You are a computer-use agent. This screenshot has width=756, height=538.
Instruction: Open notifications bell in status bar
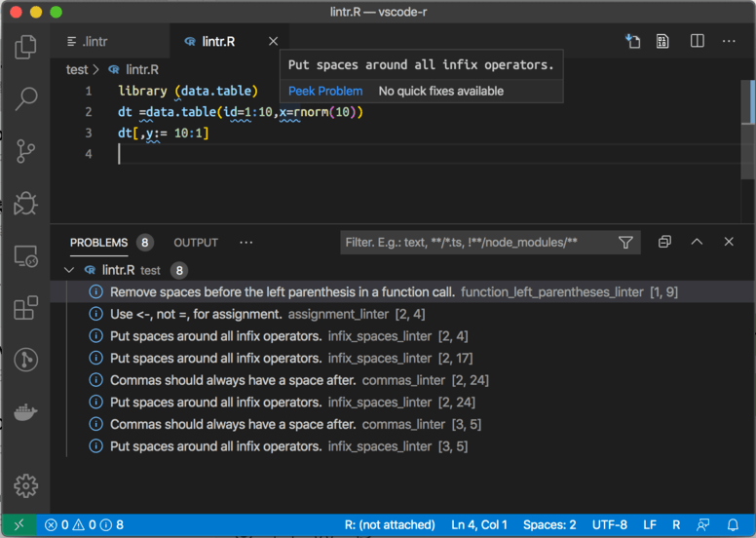733,525
